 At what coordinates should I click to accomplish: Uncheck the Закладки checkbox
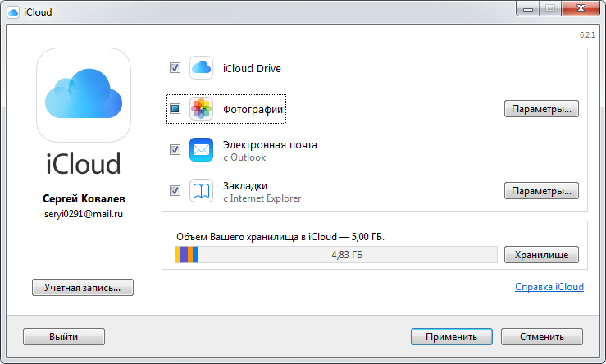[175, 190]
